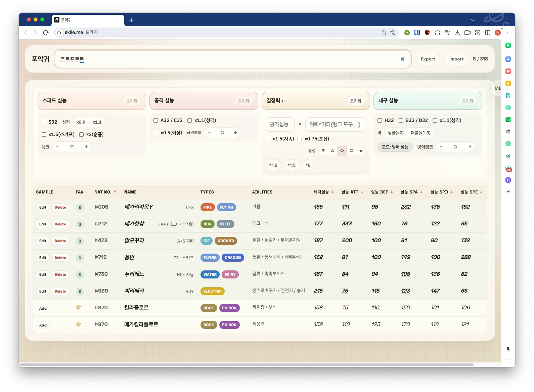The image size is (534, 392).
Task: Clear the search field with the X icon
Action: tap(402, 59)
